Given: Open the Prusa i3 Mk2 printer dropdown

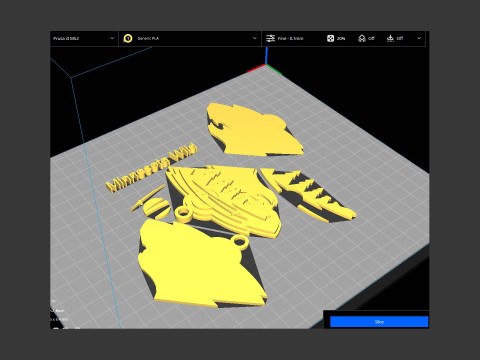Looking at the screenshot, I should [84, 38].
